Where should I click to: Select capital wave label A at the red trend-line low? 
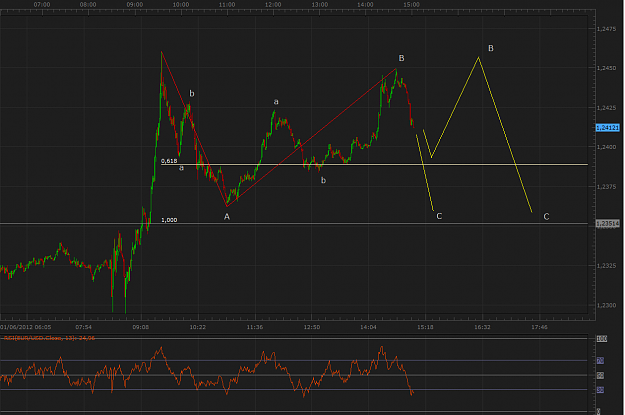[227, 216]
